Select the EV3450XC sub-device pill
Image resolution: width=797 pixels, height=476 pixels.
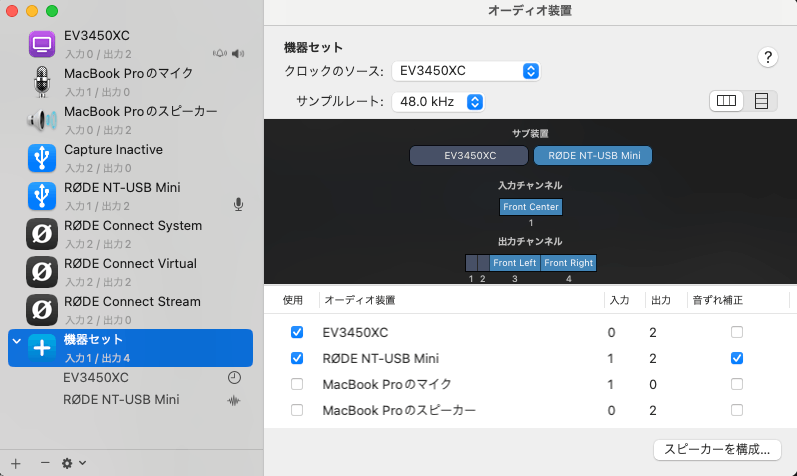tap(469, 156)
